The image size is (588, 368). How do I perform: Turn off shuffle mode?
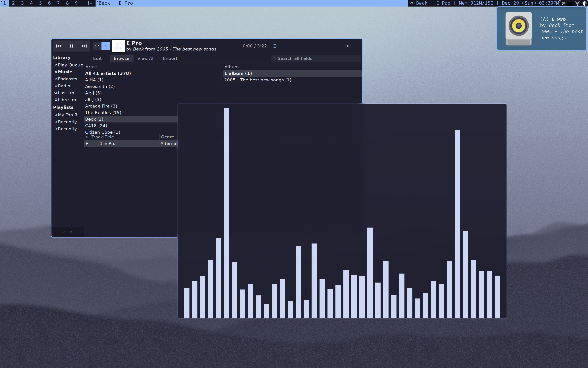coord(106,46)
